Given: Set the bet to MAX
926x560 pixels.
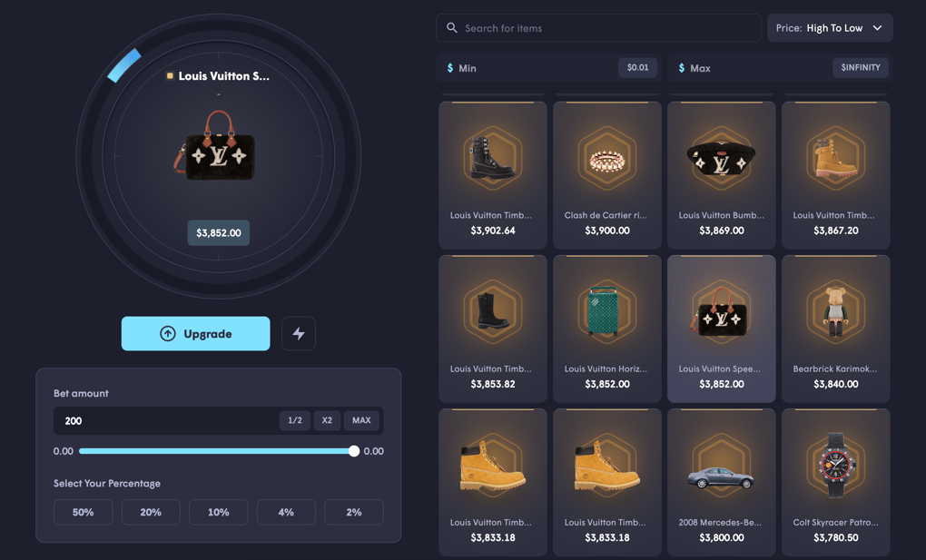Looking at the screenshot, I should (x=361, y=420).
